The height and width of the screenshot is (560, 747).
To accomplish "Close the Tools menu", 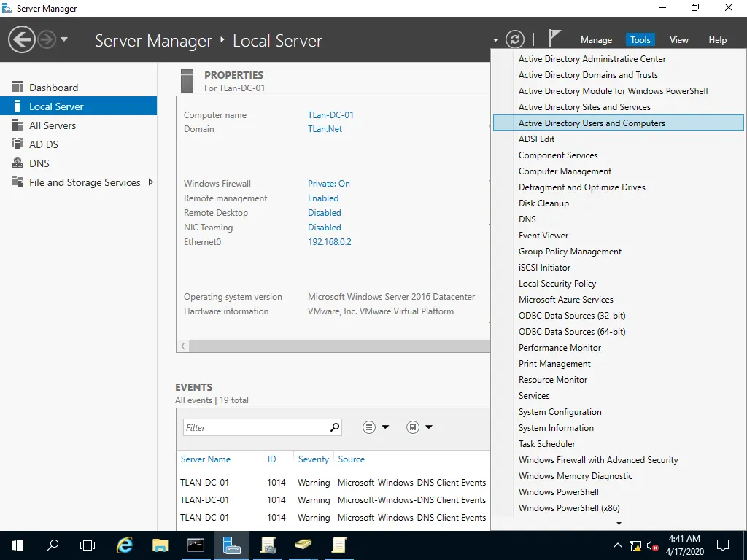I will pyautogui.click(x=640, y=40).
